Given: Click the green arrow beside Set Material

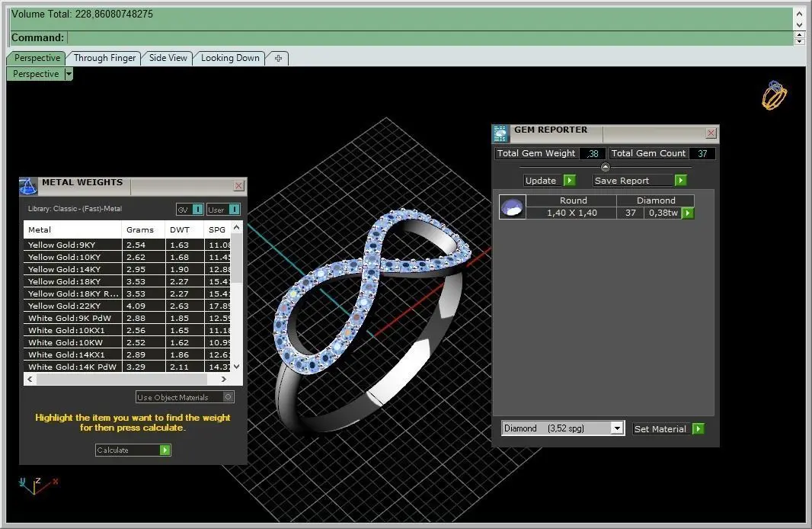Looking at the screenshot, I should (x=698, y=428).
